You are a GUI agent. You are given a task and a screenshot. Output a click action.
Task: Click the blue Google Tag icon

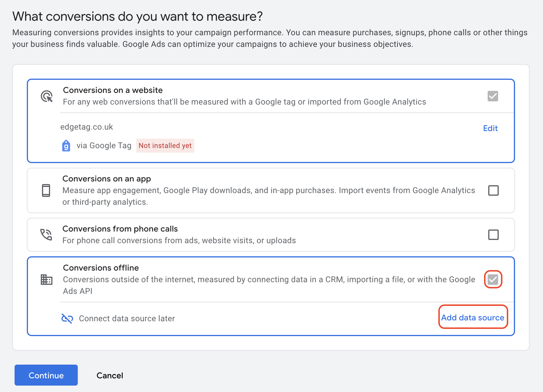click(66, 146)
